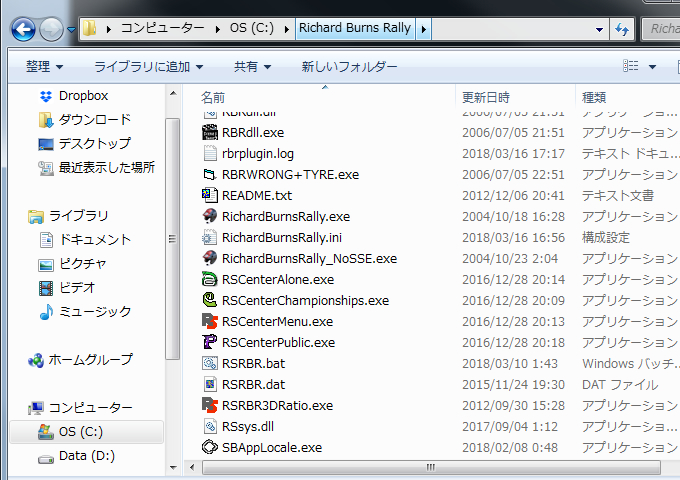Viewport: 680px width, 480px height.
Task: Click the README.txt file icon
Action: (x=210, y=195)
